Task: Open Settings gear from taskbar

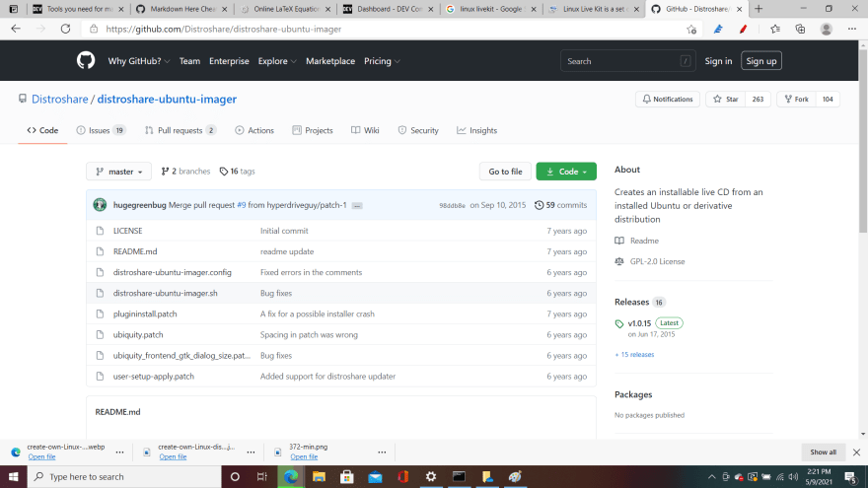Action: coord(431,476)
